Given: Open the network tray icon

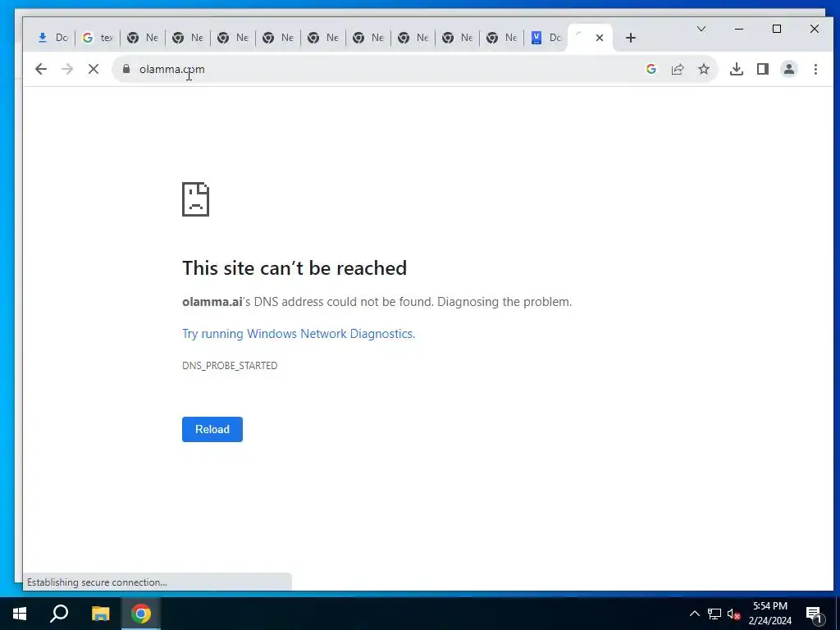Looking at the screenshot, I should tap(714, 614).
